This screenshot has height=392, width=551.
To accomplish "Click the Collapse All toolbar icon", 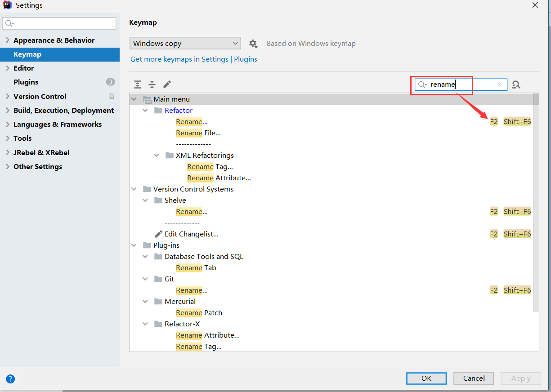I will [x=152, y=85].
